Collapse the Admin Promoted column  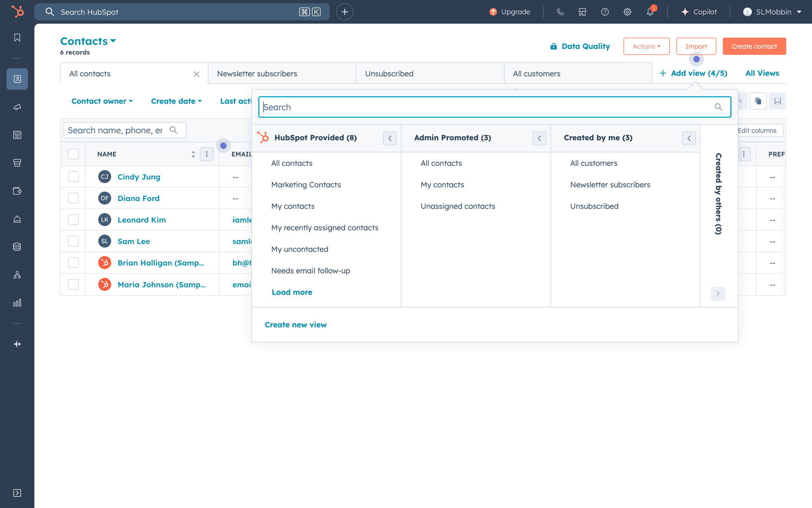pyautogui.click(x=539, y=138)
